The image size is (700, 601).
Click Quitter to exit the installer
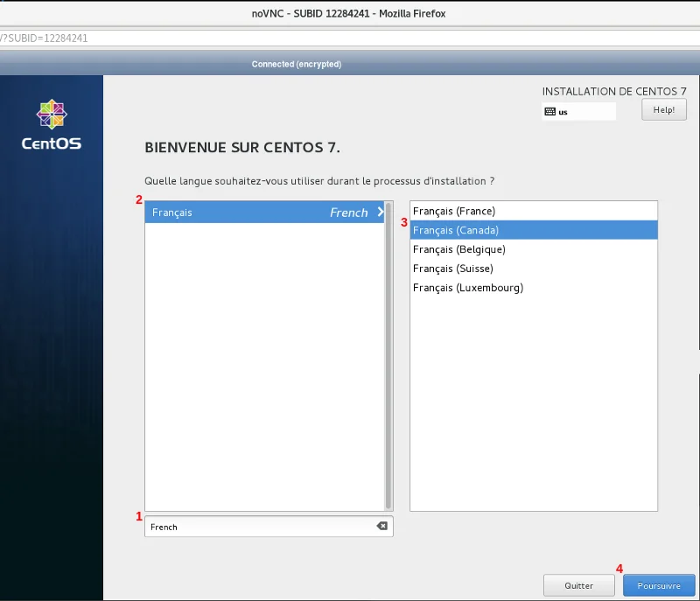point(579,585)
